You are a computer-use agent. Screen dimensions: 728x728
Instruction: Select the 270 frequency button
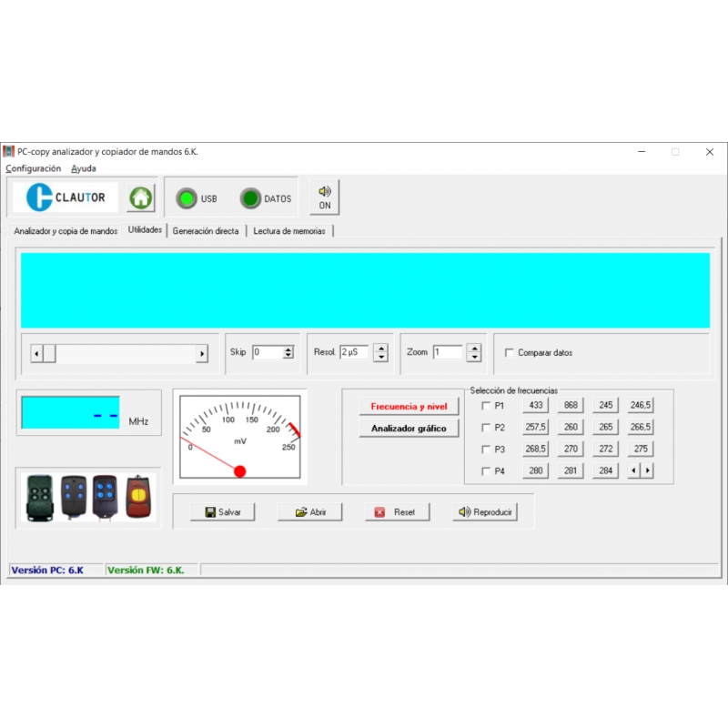click(571, 449)
